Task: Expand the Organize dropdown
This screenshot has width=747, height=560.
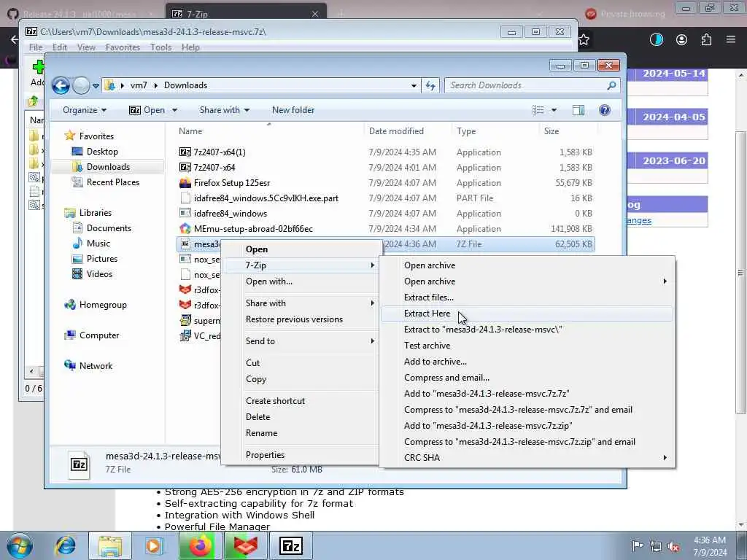Action: pyautogui.click(x=85, y=111)
